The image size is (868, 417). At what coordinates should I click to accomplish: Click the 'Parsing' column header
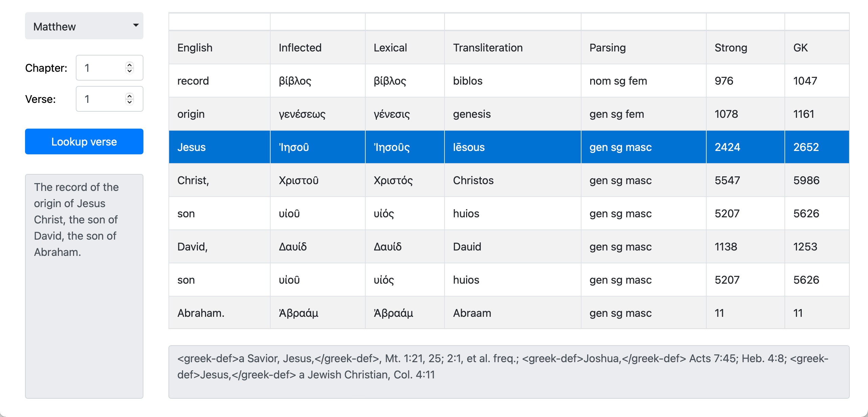(x=608, y=48)
